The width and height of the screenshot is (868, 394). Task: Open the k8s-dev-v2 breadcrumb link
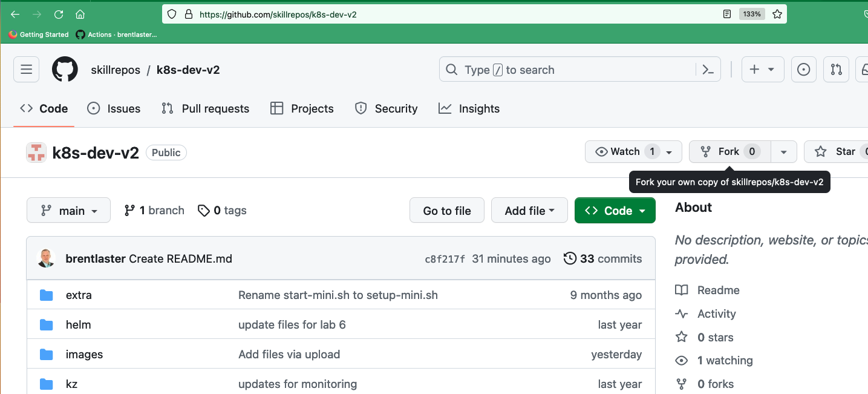[x=188, y=70]
